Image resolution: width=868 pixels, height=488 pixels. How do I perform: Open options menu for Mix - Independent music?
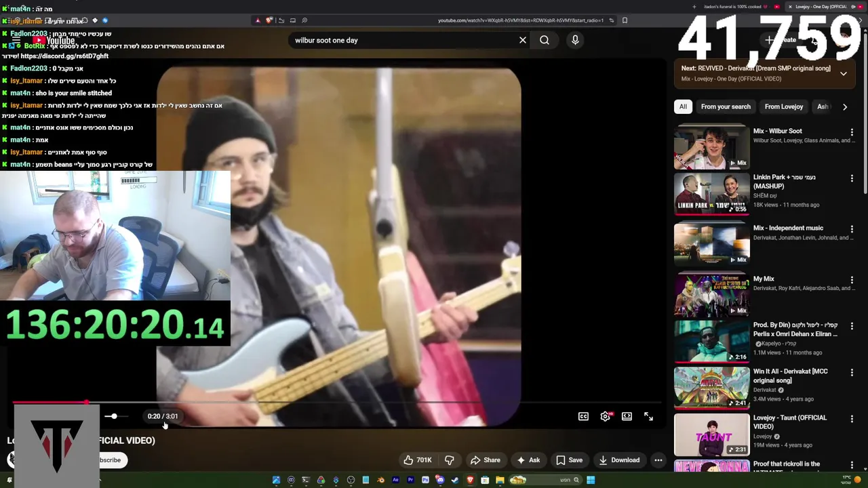click(852, 229)
